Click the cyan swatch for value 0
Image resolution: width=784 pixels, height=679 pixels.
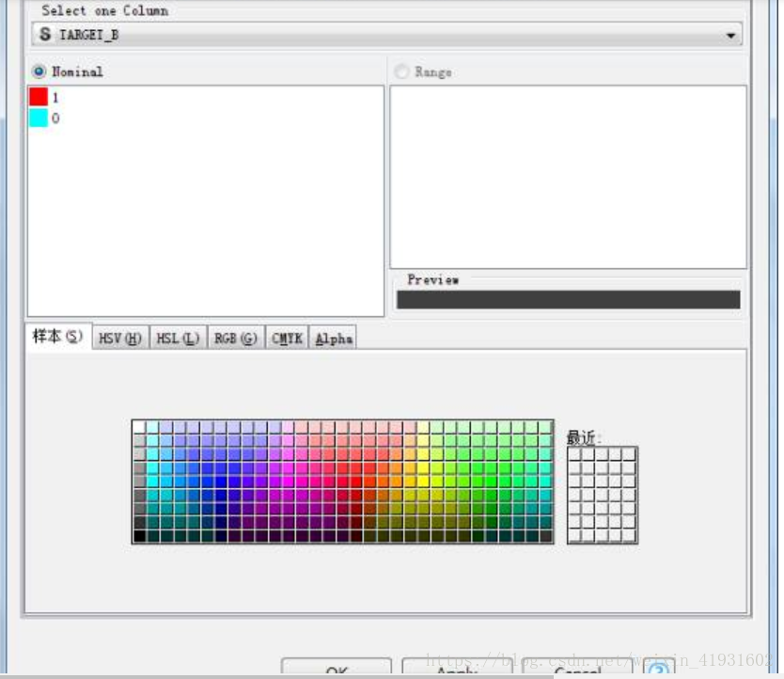click(x=39, y=118)
